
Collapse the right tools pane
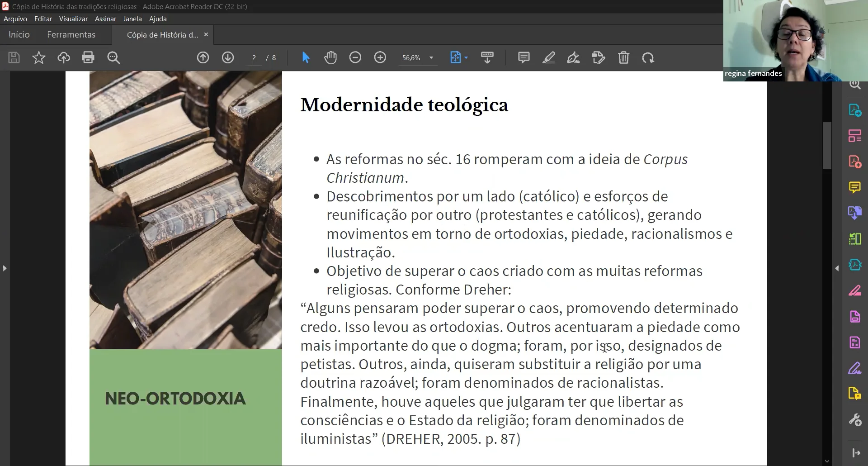[x=837, y=268]
